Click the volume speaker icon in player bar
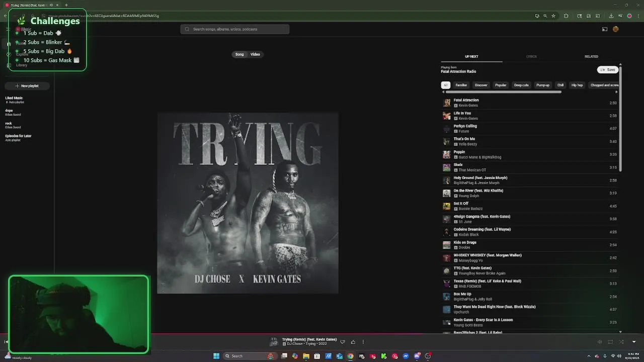Screen dimensions: 644x362 tap(599, 342)
